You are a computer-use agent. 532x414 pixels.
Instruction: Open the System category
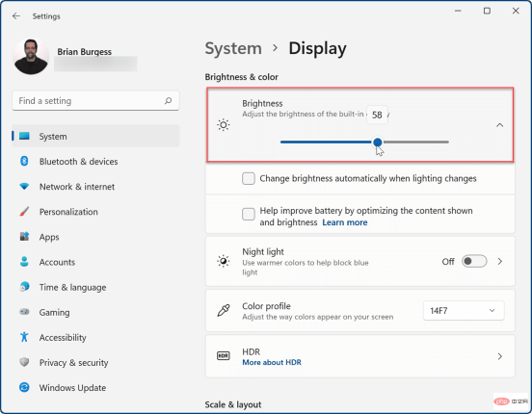click(x=95, y=136)
